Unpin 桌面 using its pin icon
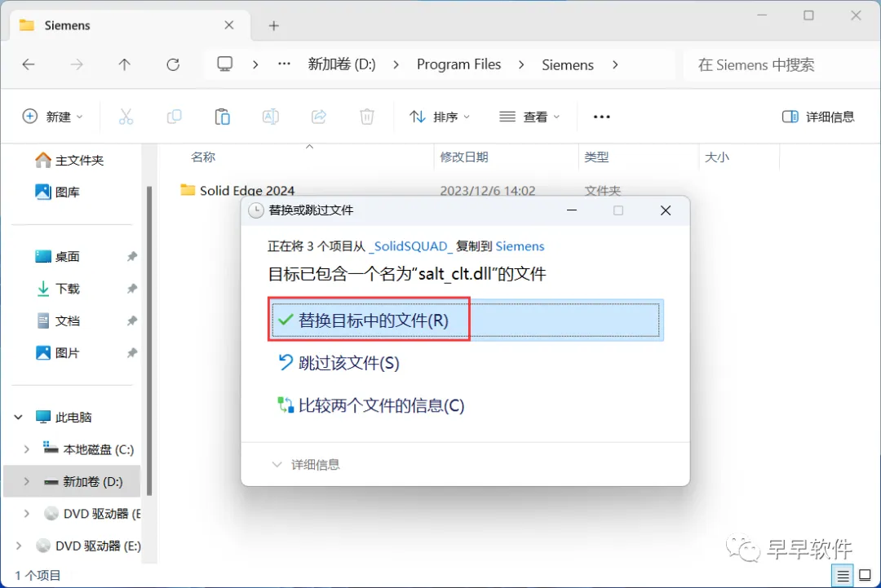Screen dimensions: 881x588 pyautogui.click(x=132, y=257)
